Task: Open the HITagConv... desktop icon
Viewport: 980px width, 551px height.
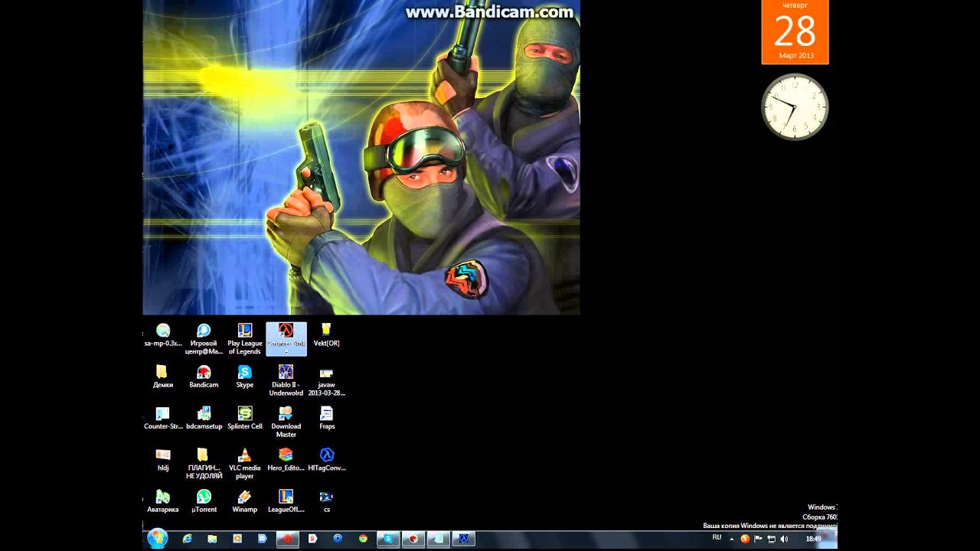Action: (327, 459)
